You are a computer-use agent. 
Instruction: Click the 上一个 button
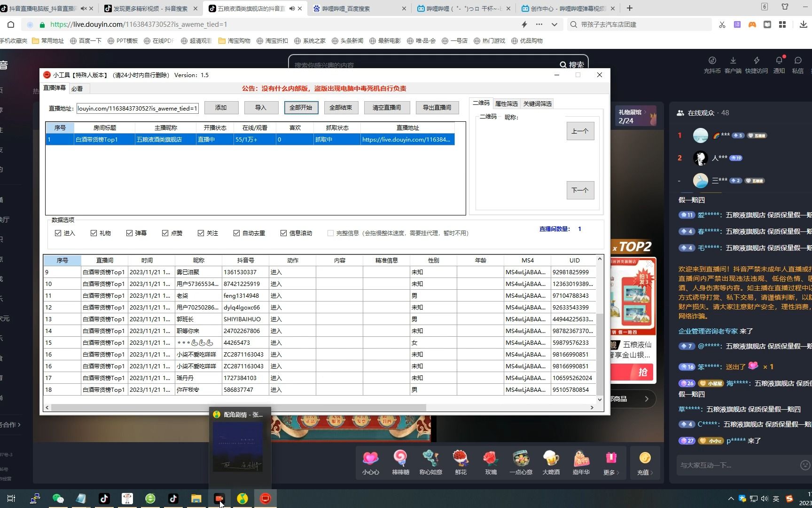click(x=580, y=131)
